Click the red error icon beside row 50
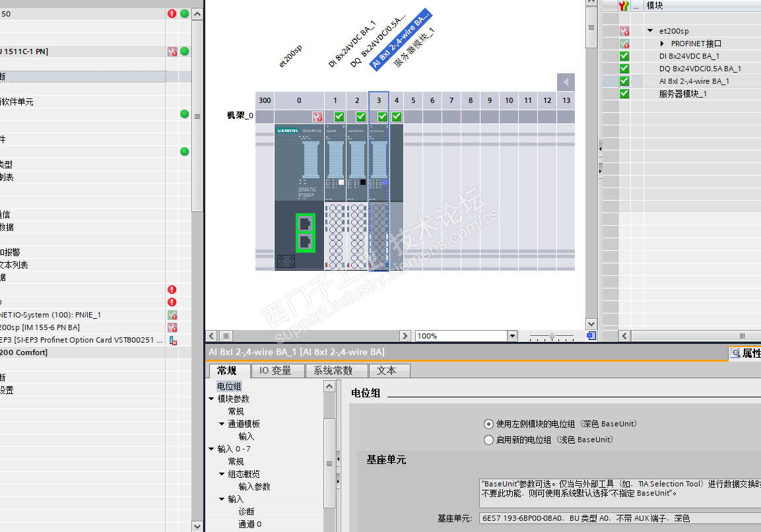 pyautogui.click(x=172, y=14)
